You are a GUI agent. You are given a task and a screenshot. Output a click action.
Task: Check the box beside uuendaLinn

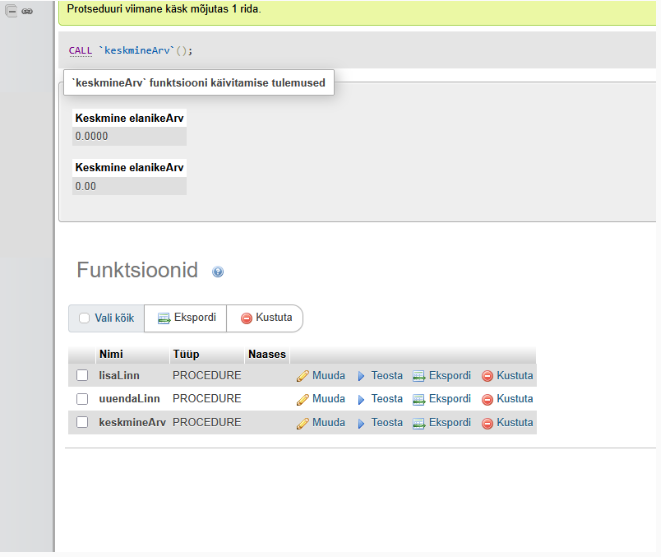(82, 399)
